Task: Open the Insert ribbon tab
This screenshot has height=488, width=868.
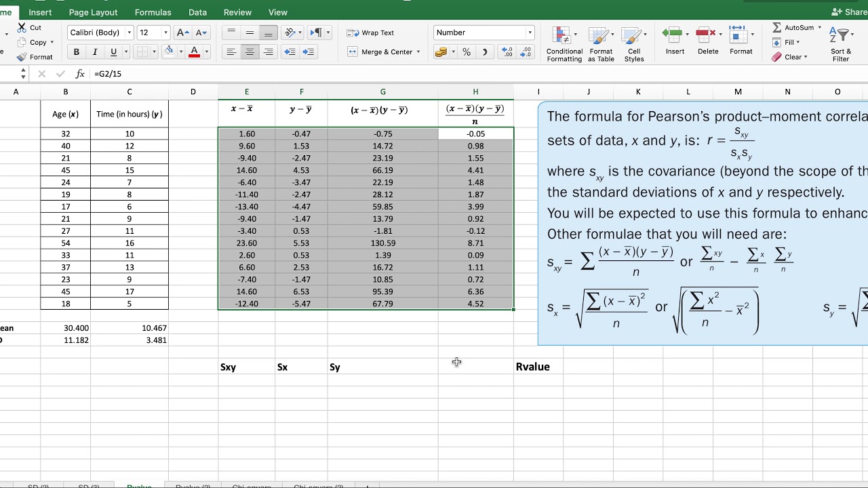Action: click(x=40, y=12)
